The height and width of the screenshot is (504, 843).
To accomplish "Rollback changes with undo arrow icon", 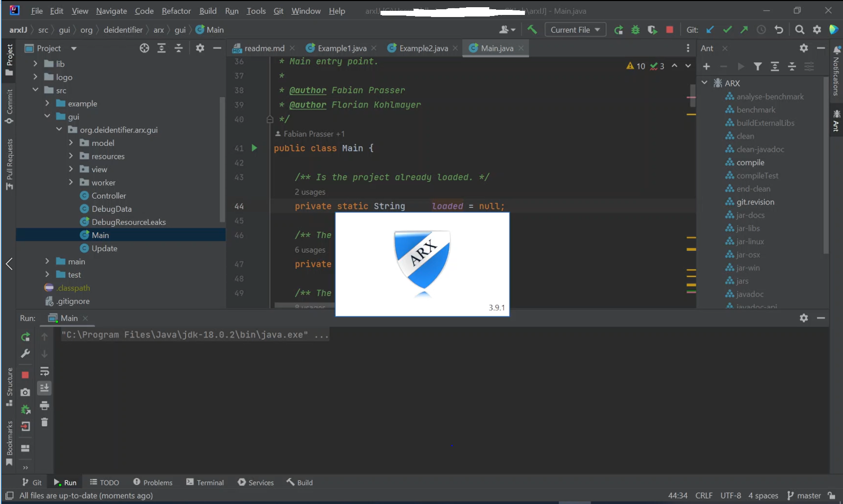I will tap(779, 30).
